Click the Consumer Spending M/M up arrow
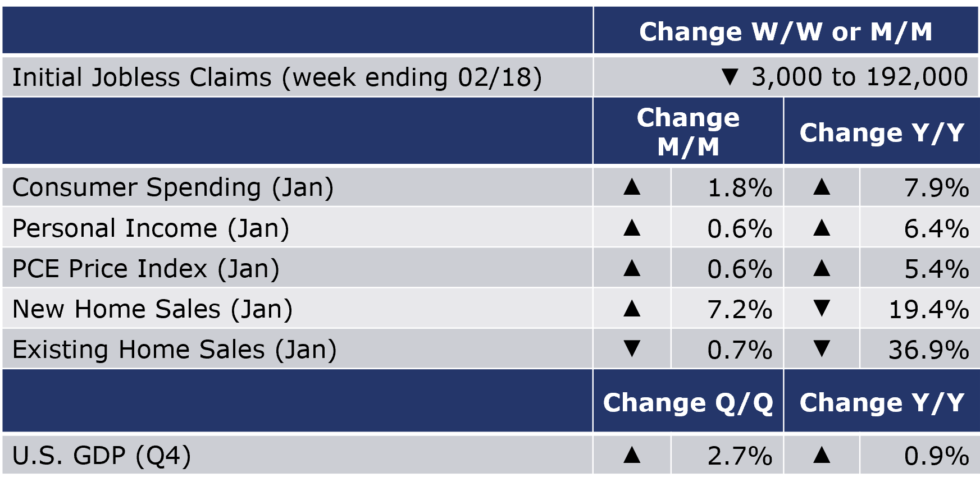 (x=632, y=186)
